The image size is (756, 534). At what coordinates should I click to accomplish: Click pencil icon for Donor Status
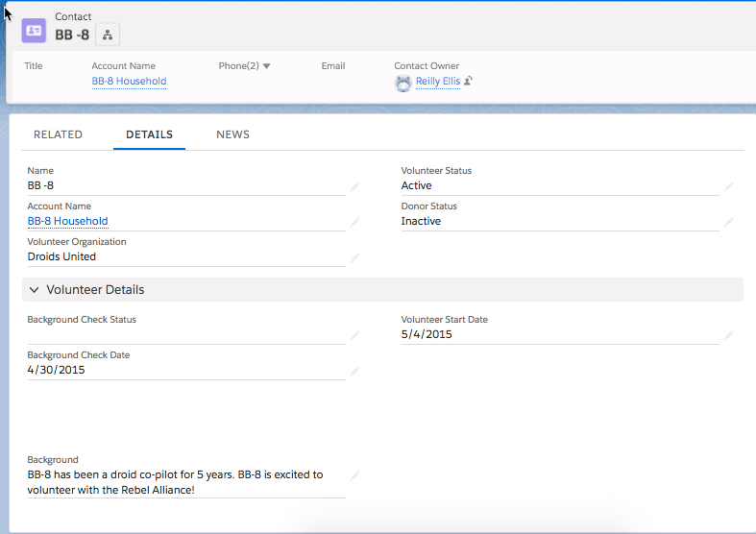(x=728, y=222)
